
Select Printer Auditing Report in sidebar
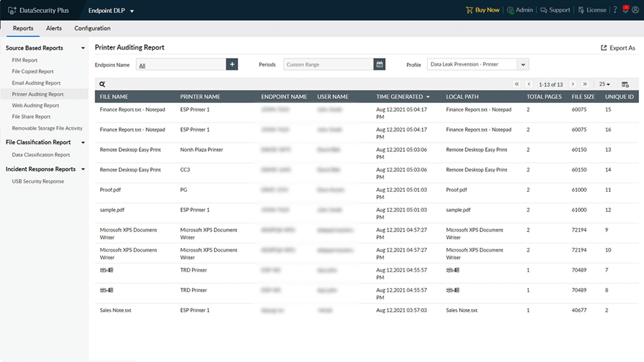(x=38, y=94)
